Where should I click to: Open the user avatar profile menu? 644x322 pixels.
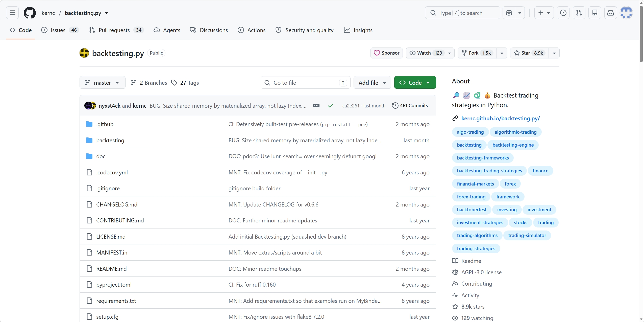(x=626, y=13)
